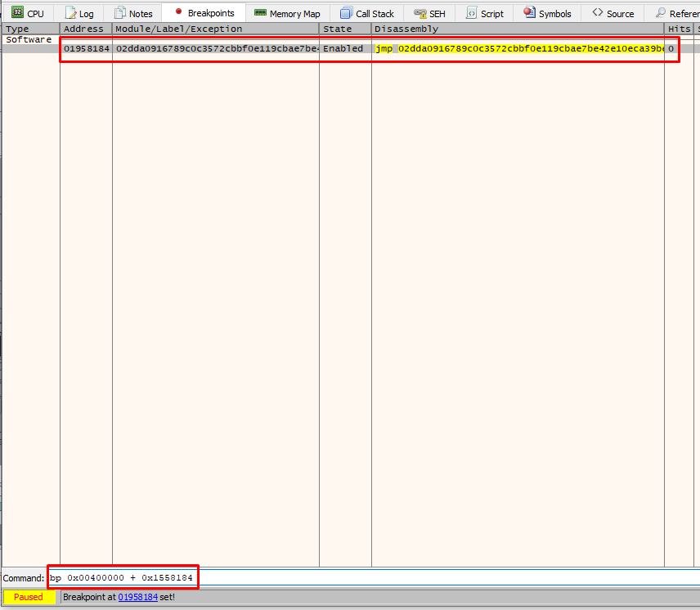Click the module label cell starting with 02dda0916789

[x=216, y=48]
